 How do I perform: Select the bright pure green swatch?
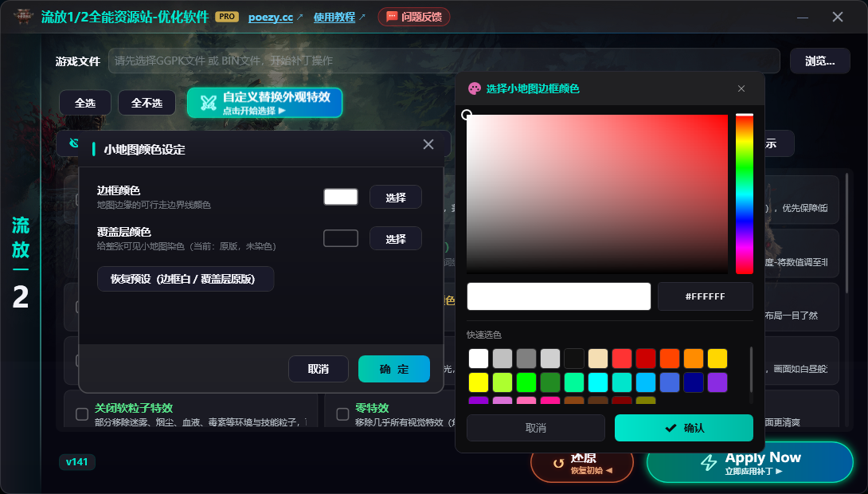click(x=526, y=382)
